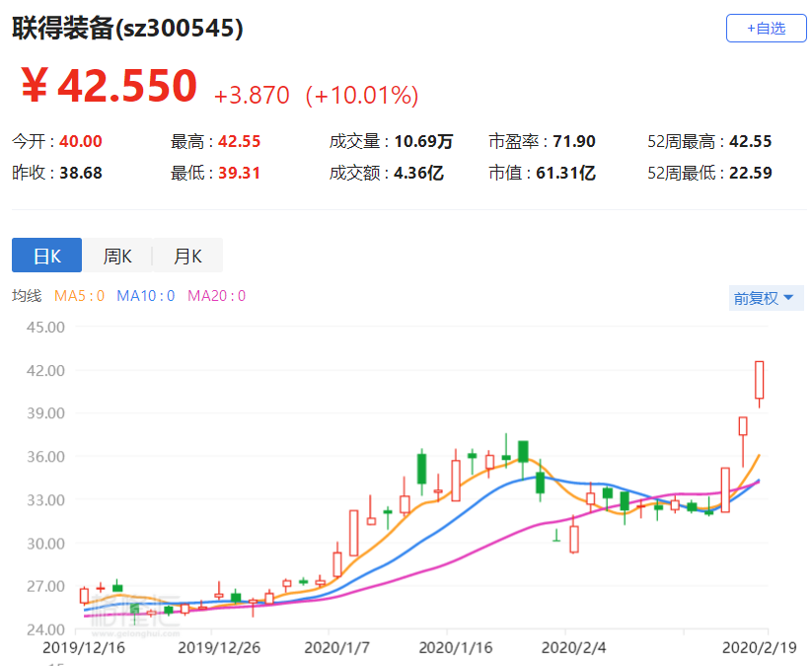Open the 前复权 adjustment dropdown
The image size is (812, 666).
click(x=766, y=298)
